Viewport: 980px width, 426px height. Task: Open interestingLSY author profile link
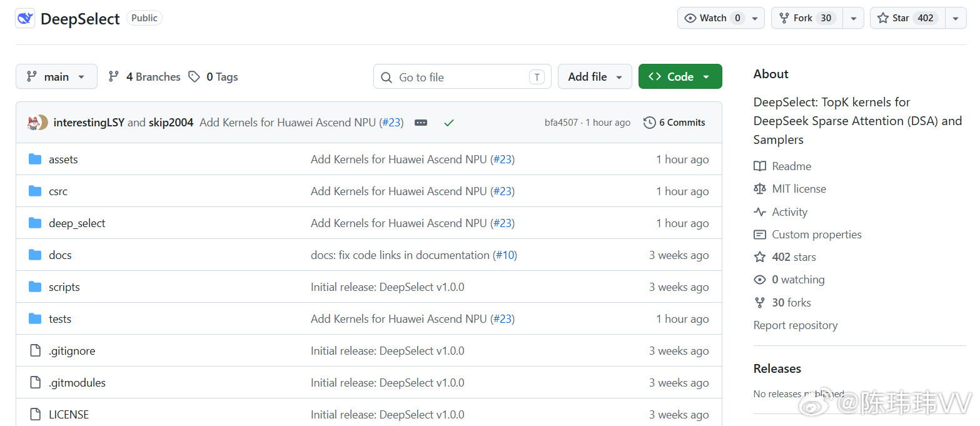click(x=89, y=123)
